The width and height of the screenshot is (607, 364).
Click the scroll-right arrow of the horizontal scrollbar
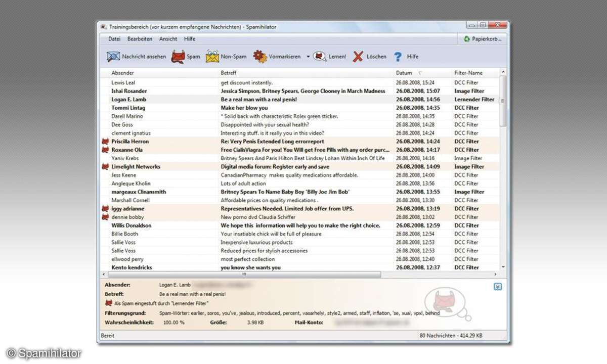495,274
